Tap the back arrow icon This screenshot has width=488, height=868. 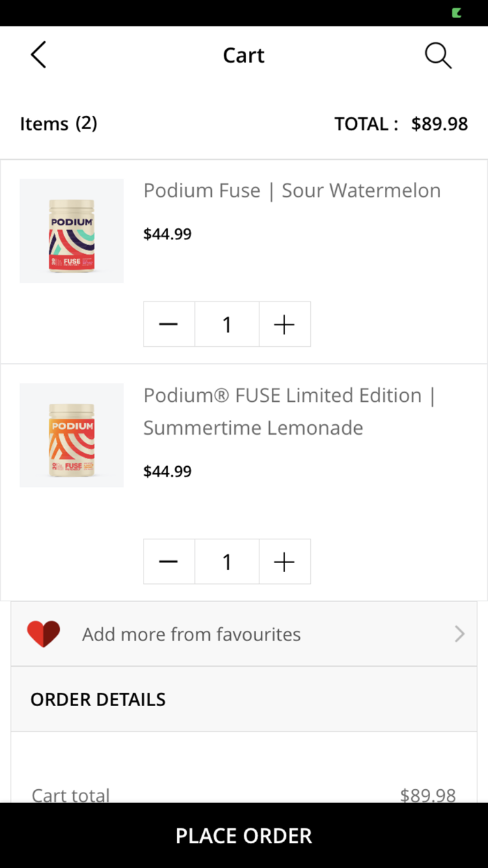click(x=38, y=54)
